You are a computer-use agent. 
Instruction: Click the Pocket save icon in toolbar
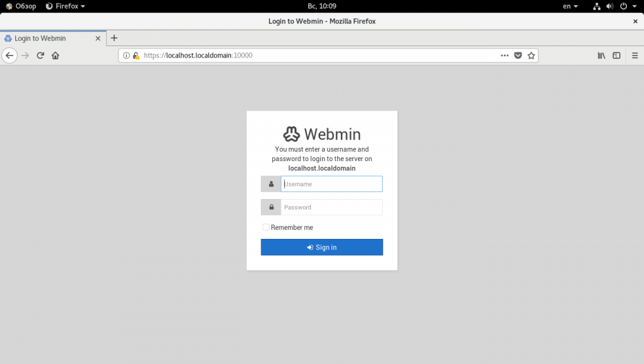(x=518, y=56)
